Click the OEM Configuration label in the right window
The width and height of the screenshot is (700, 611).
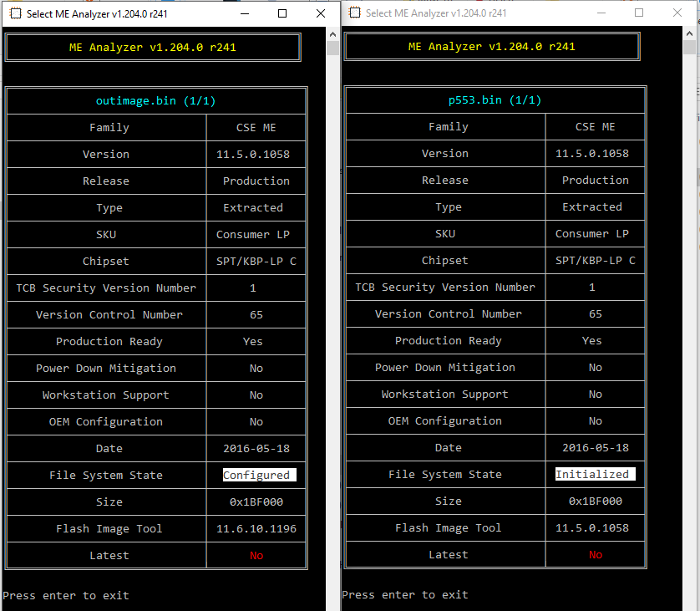(445, 420)
